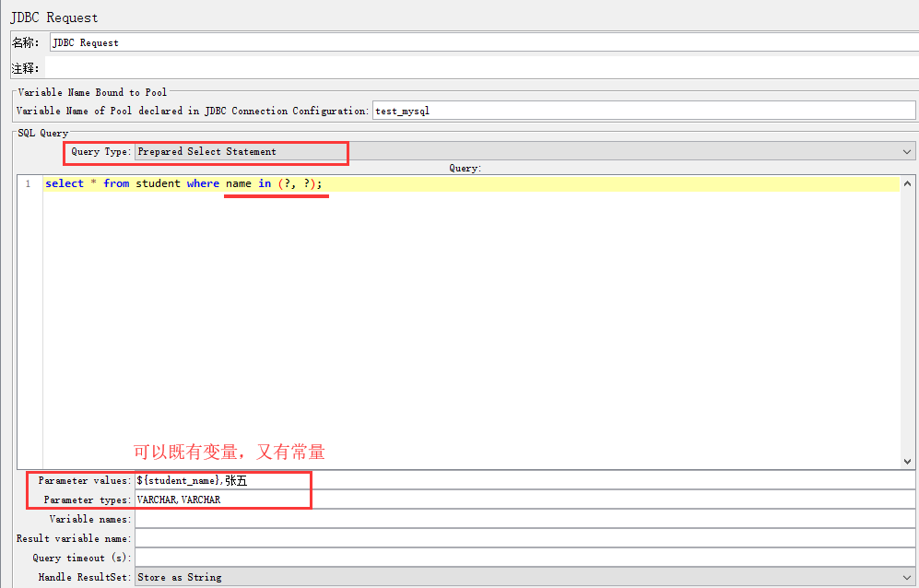The height and width of the screenshot is (588, 919).
Task: Click the Query timeout (s) input field
Action: click(524, 558)
